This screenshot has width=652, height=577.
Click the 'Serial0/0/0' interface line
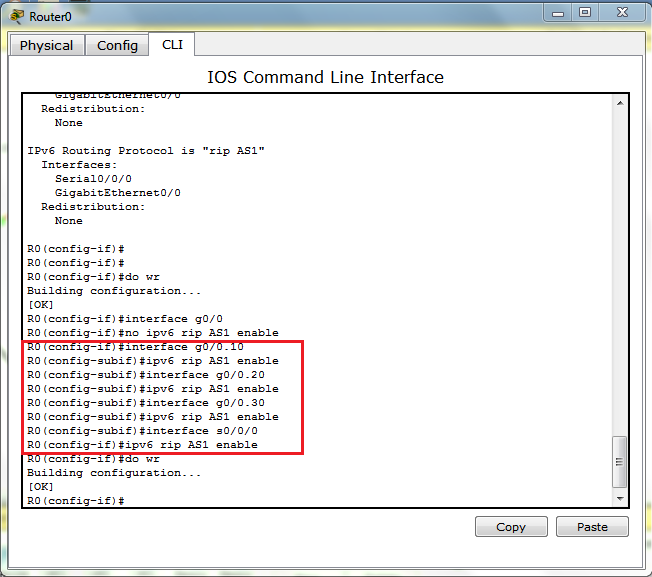point(93,179)
